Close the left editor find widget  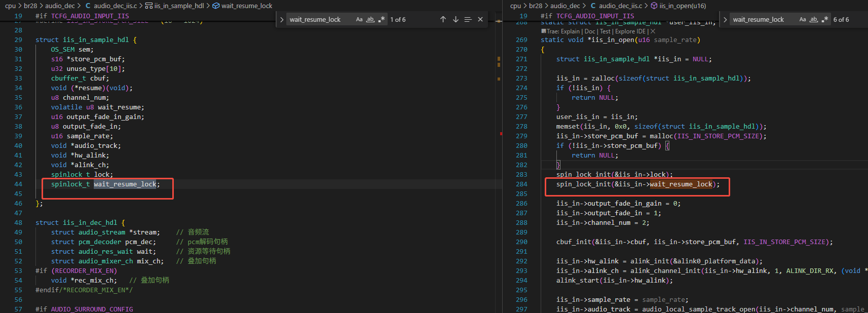tap(480, 19)
